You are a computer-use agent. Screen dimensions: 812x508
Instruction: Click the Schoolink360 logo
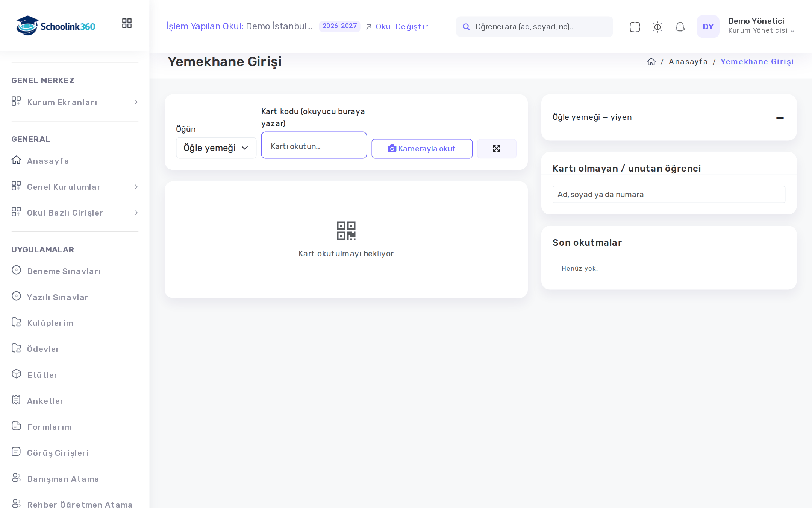[x=56, y=26]
